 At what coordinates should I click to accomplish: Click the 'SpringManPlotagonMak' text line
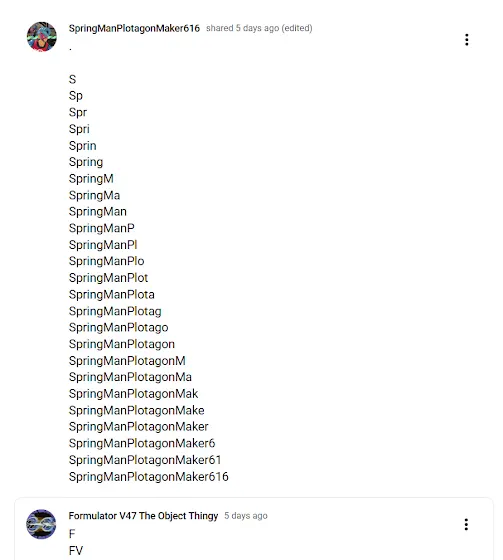[134, 394]
